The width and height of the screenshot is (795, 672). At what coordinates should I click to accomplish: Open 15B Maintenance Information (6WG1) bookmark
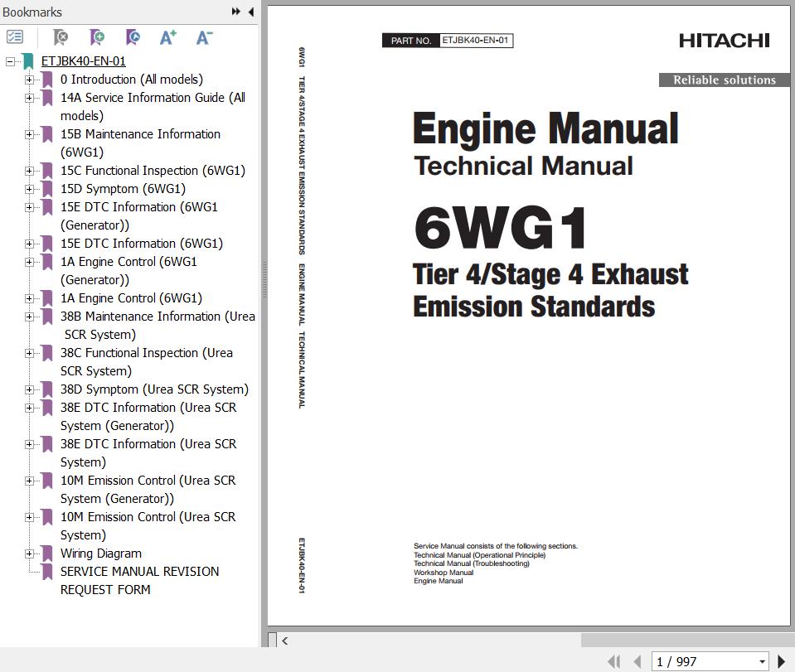[140, 143]
